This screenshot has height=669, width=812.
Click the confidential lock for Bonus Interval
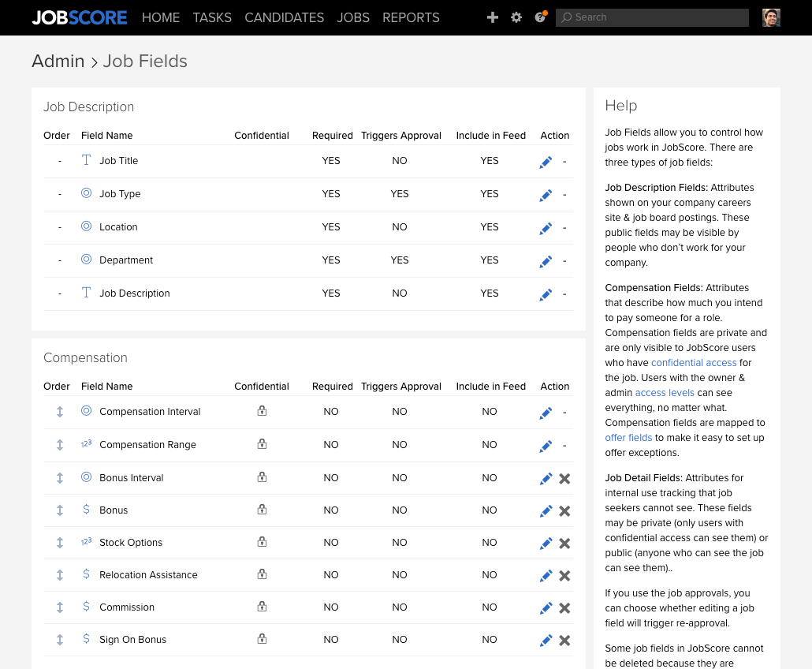coord(262,477)
